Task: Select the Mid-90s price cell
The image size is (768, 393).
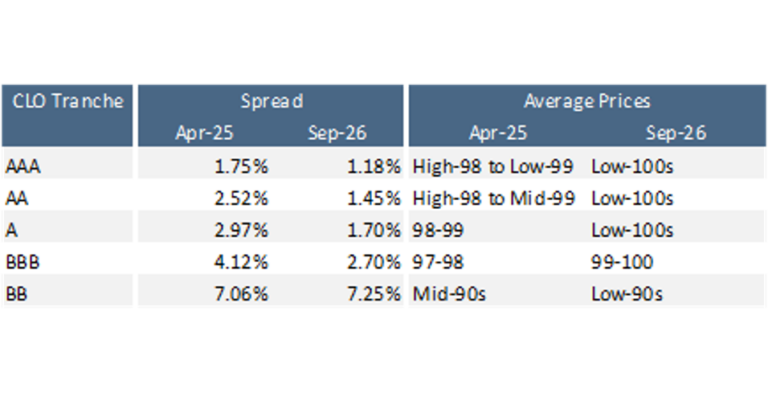Action: tap(449, 294)
